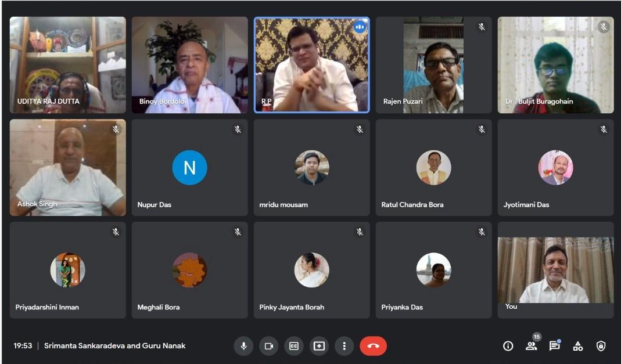This screenshot has width=621, height=364.
Task: Open the three-dot more options menu
Action: tap(344, 346)
